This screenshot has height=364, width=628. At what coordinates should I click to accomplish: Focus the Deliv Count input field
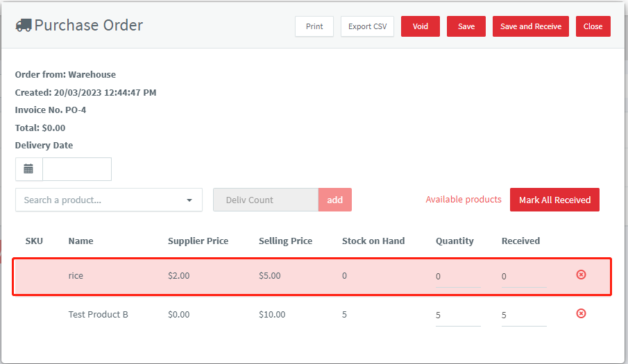266,200
